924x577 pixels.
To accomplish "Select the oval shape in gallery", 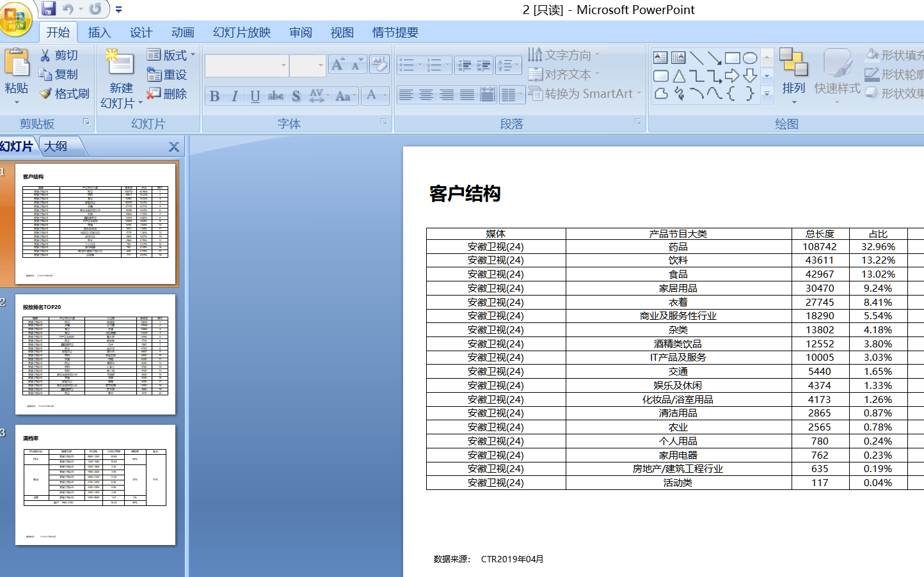I will click(750, 58).
